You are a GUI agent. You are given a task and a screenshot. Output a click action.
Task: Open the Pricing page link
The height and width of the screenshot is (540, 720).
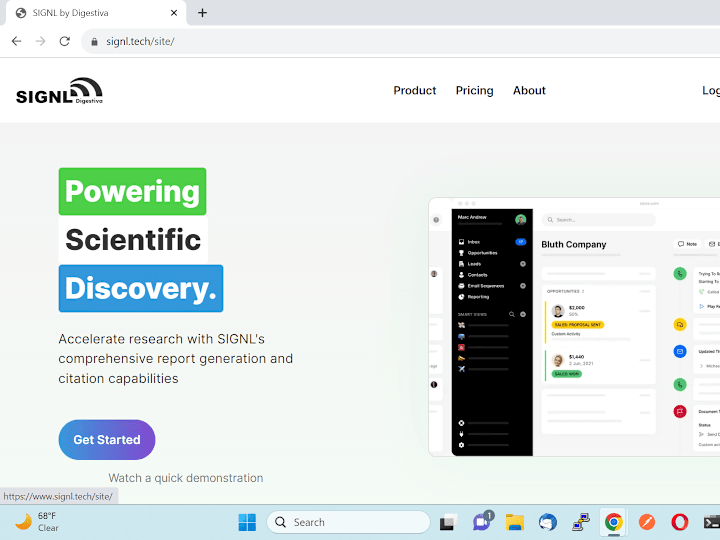[474, 90]
